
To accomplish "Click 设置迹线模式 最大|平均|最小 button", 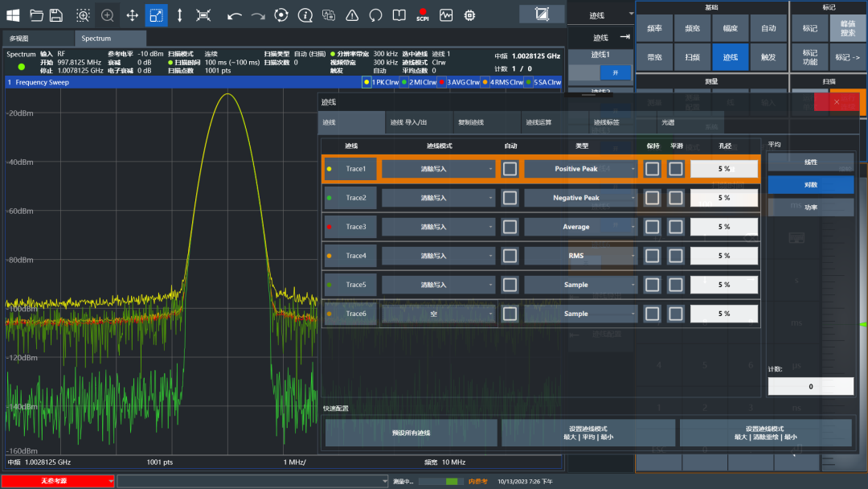I will click(x=588, y=433).
